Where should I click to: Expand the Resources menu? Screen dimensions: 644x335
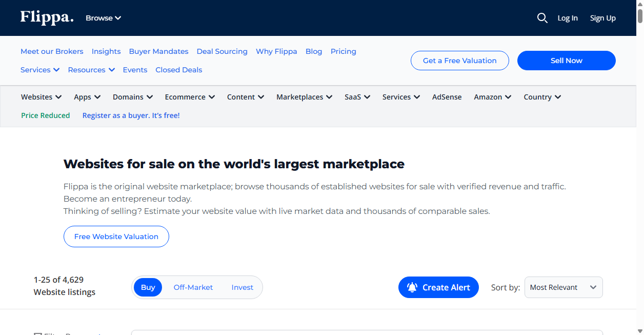pos(91,70)
